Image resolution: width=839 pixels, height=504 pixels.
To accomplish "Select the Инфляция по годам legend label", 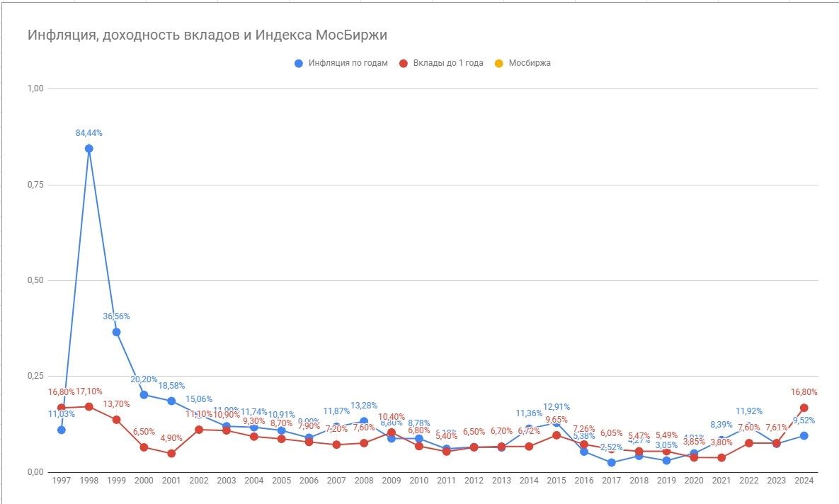I will pyautogui.click(x=348, y=63).
